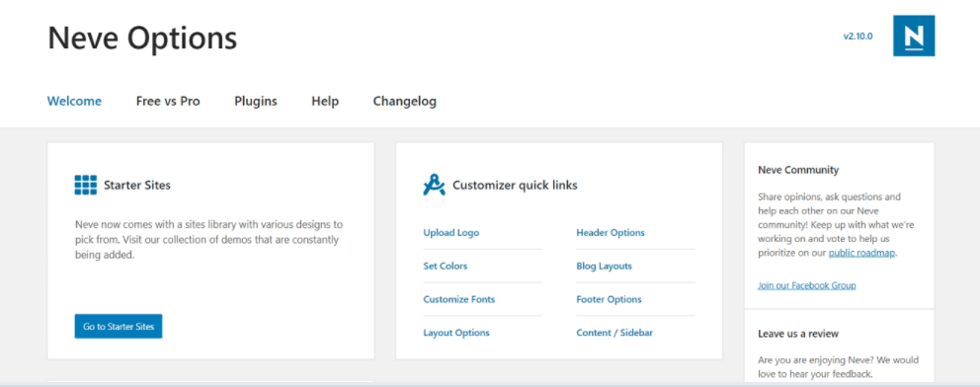
Task: Click the Go to Starter Sites button
Action: [119, 327]
